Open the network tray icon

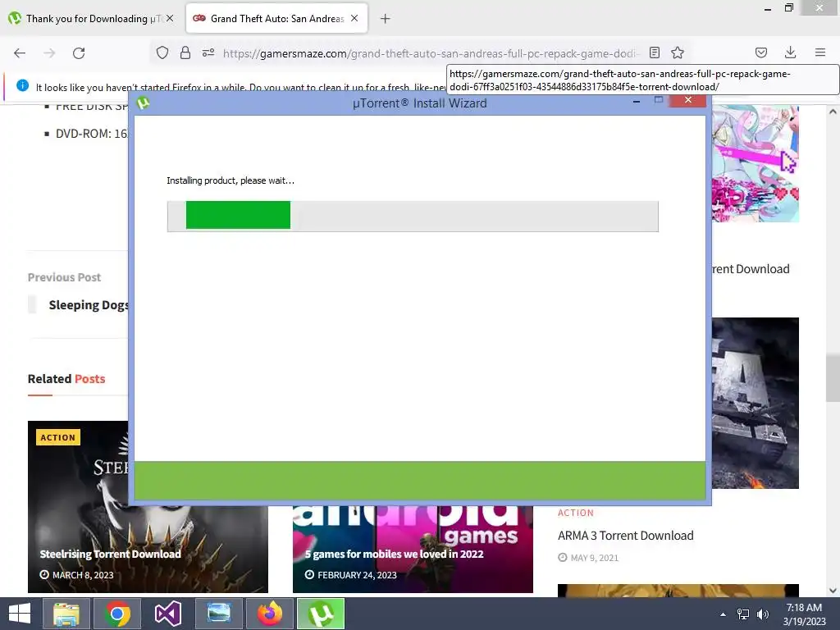tap(743, 614)
